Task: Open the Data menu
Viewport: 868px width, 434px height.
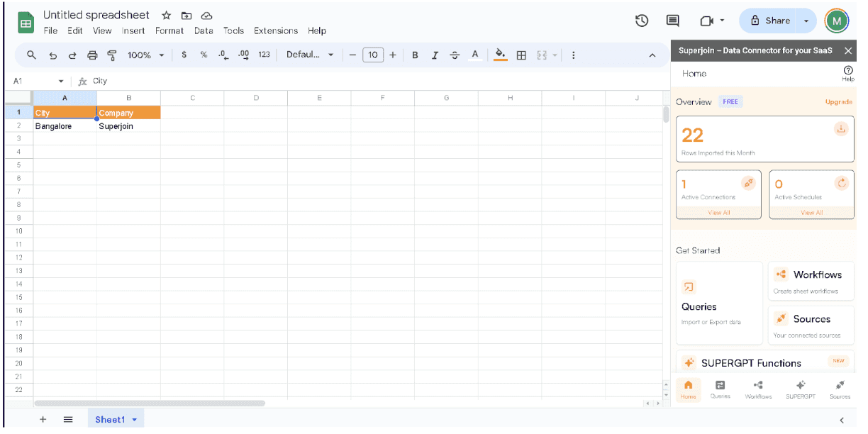Action: tap(204, 31)
